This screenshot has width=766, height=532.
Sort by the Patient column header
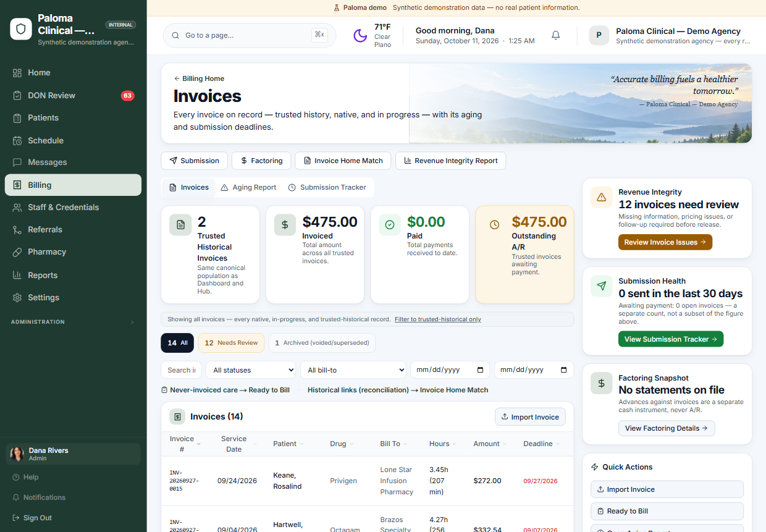click(288, 444)
